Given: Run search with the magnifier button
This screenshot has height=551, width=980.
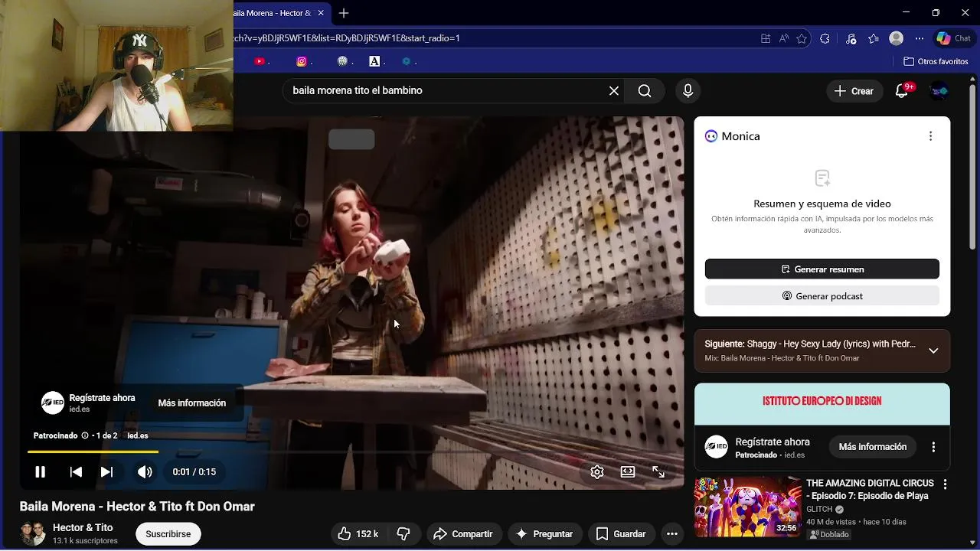Looking at the screenshot, I should tap(645, 91).
